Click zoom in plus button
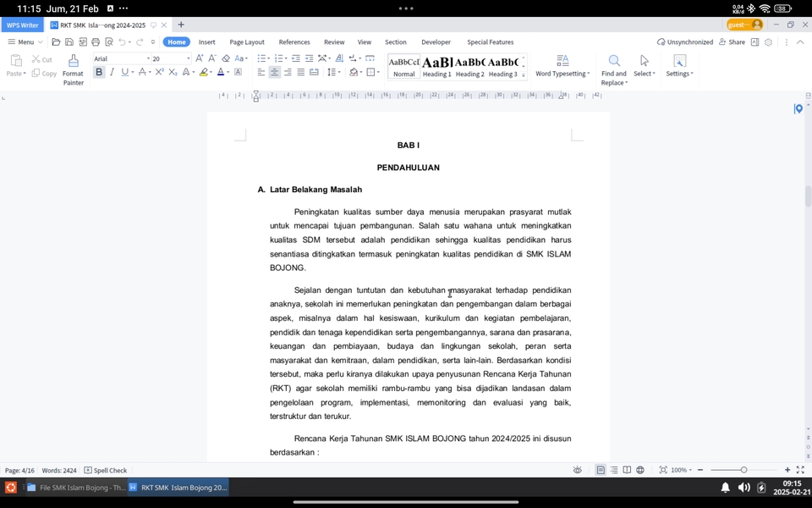The width and height of the screenshot is (812, 508). [787, 470]
